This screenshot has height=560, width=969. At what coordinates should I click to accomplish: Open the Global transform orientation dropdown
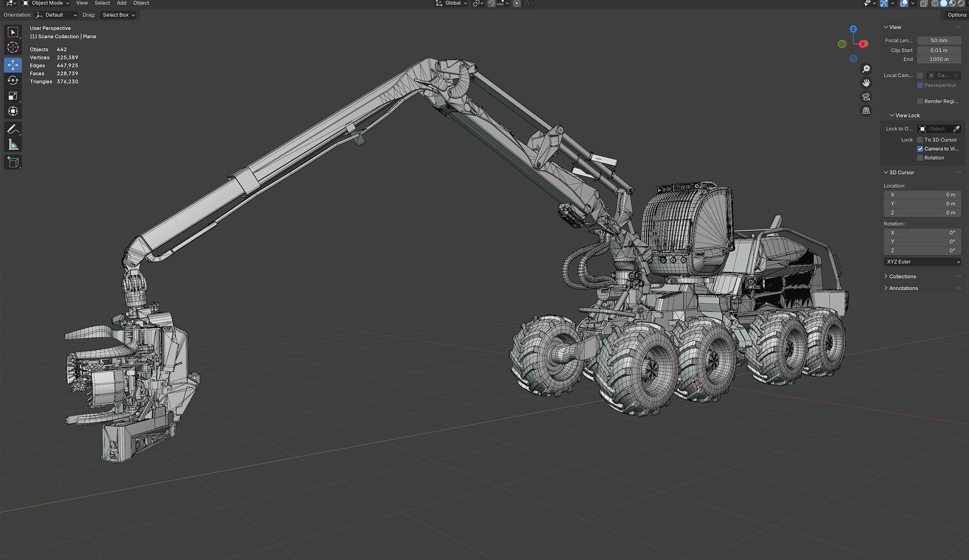click(x=451, y=3)
